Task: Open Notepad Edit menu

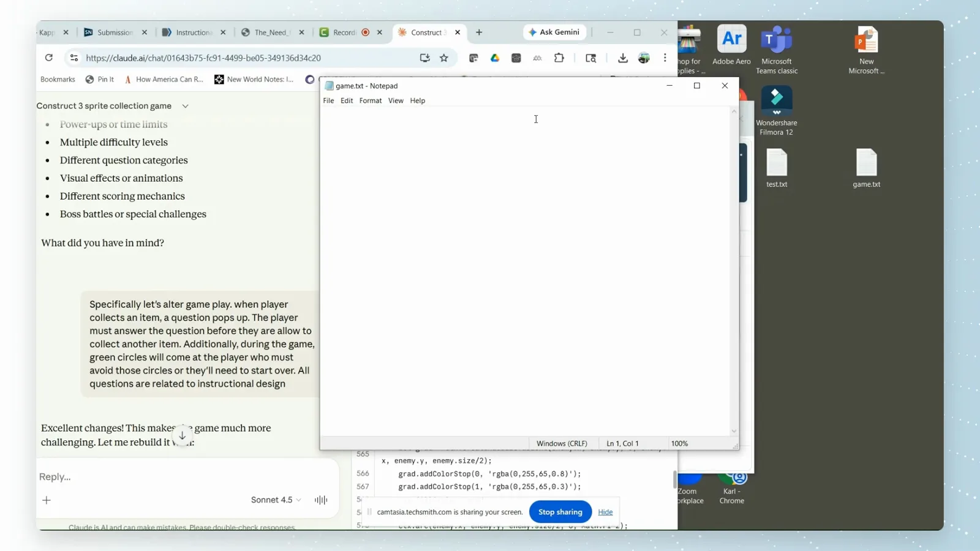Action: 347,100
